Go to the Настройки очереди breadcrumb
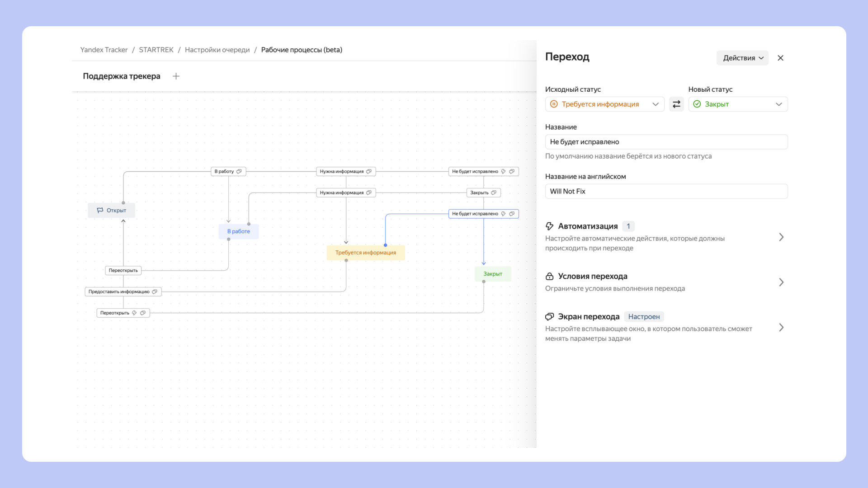Screen dimensions: 868x488 click(x=217, y=50)
